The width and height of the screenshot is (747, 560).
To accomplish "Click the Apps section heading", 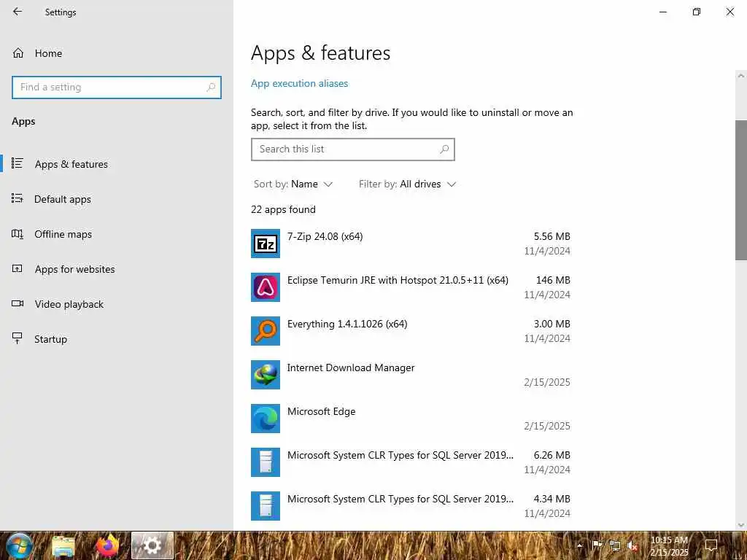I will pos(23,122).
